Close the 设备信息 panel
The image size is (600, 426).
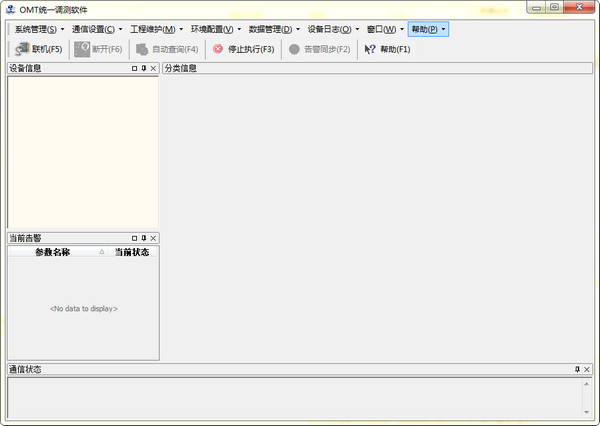click(x=153, y=68)
